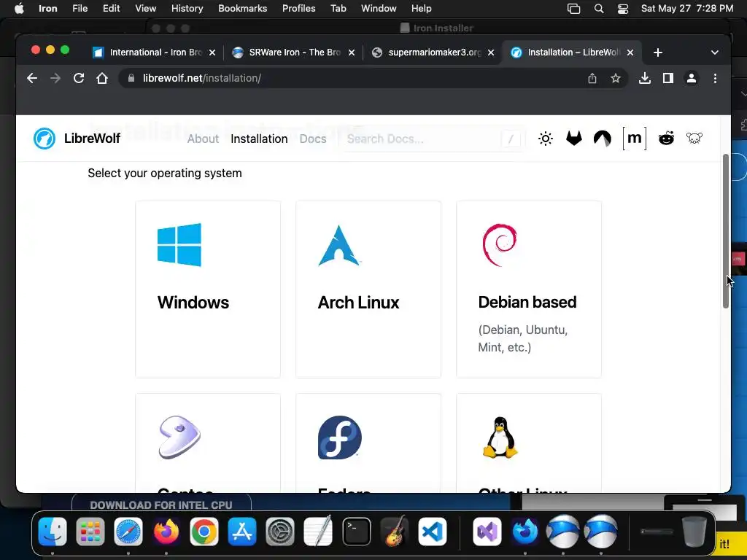Open the Lemmy mouse icon link
The width and height of the screenshot is (747, 560).
(694, 139)
